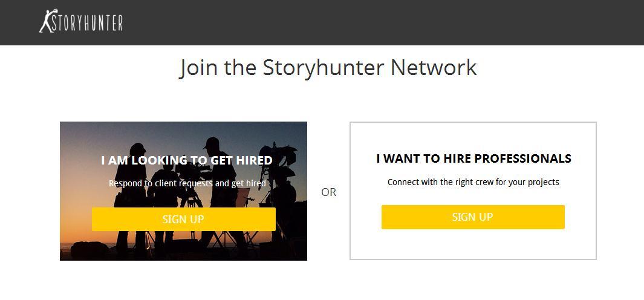The height and width of the screenshot is (300, 644).
Task: Click the "Join the Storyhunter Network" page title
Action: (328, 67)
